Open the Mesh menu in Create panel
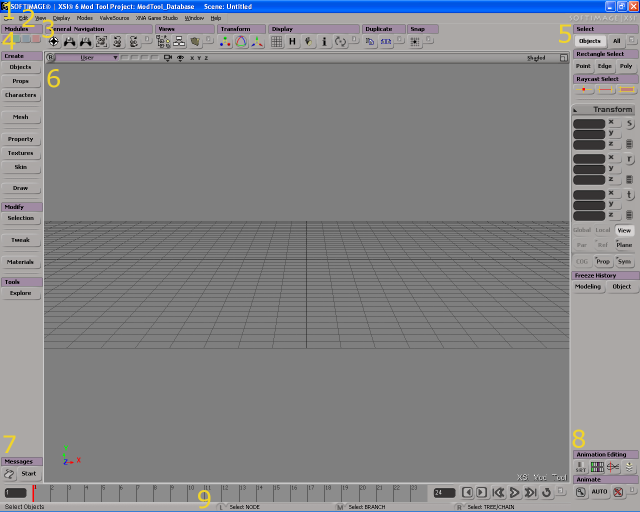This screenshot has width=640, height=512. (x=20, y=117)
